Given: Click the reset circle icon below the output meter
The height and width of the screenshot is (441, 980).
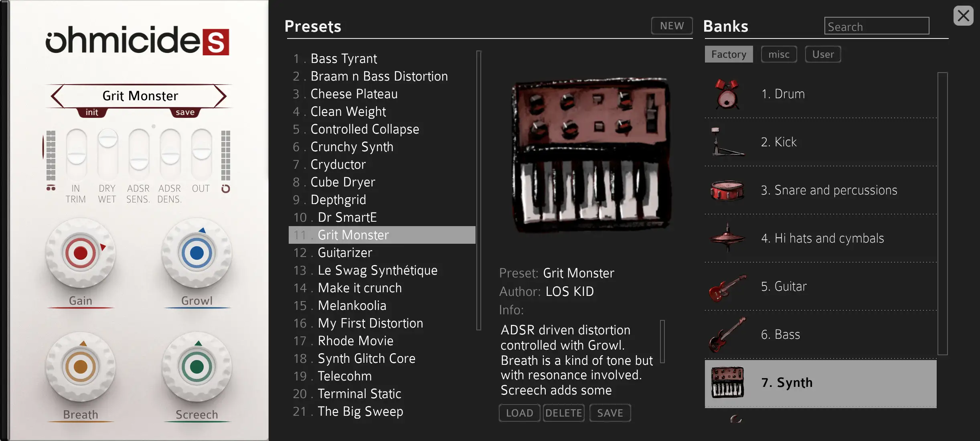Looking at the screenshot, I should 226,189.
